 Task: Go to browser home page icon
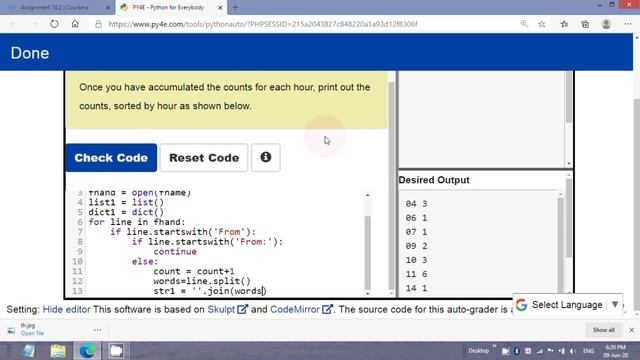(75, 24)
